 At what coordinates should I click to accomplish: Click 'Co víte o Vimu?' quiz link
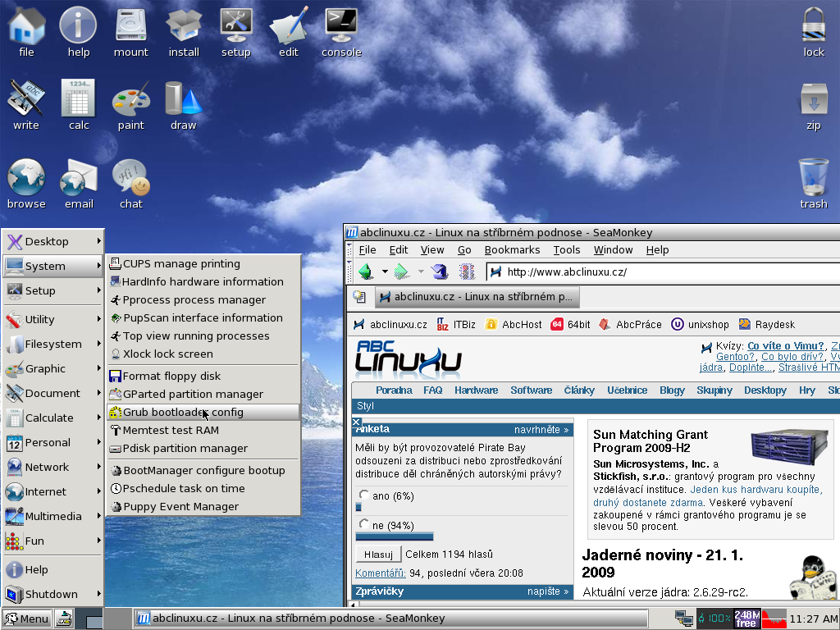785,346
